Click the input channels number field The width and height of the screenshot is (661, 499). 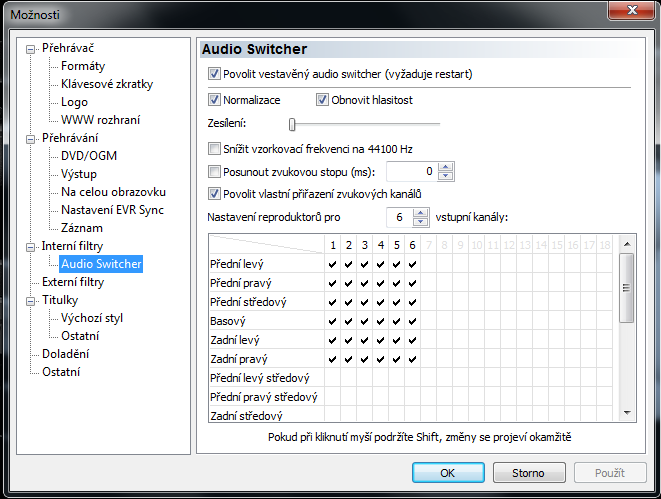(x=400, y=217)
